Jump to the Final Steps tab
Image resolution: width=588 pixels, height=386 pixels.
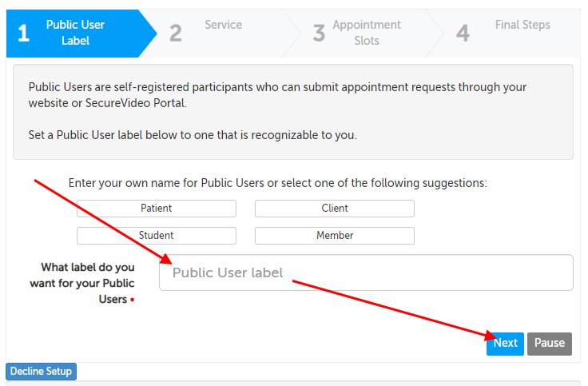tap(522, 25)
